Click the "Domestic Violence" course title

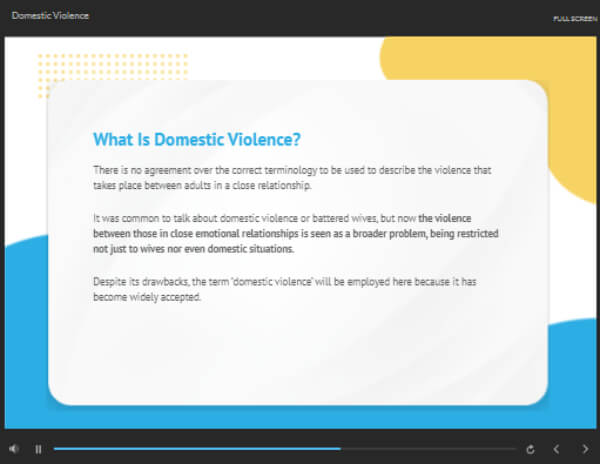tap(49, 17)
